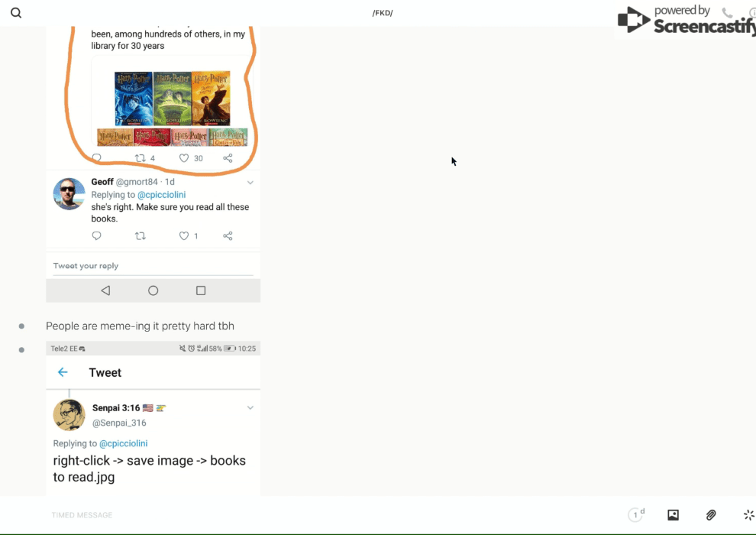Like the Harry Potter tweet
The height and width of the screenshot is (535, 756).
point(184,158)
